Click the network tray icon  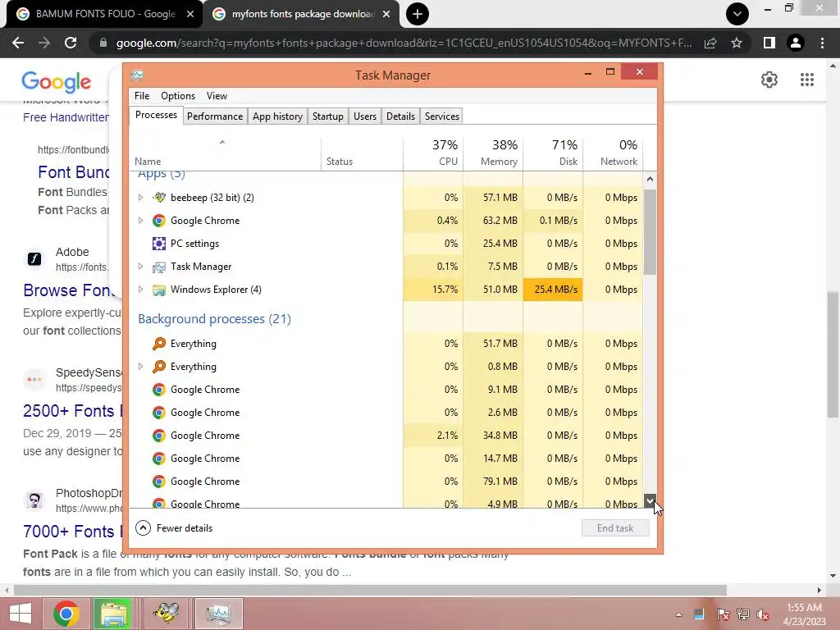coord(743,614)
